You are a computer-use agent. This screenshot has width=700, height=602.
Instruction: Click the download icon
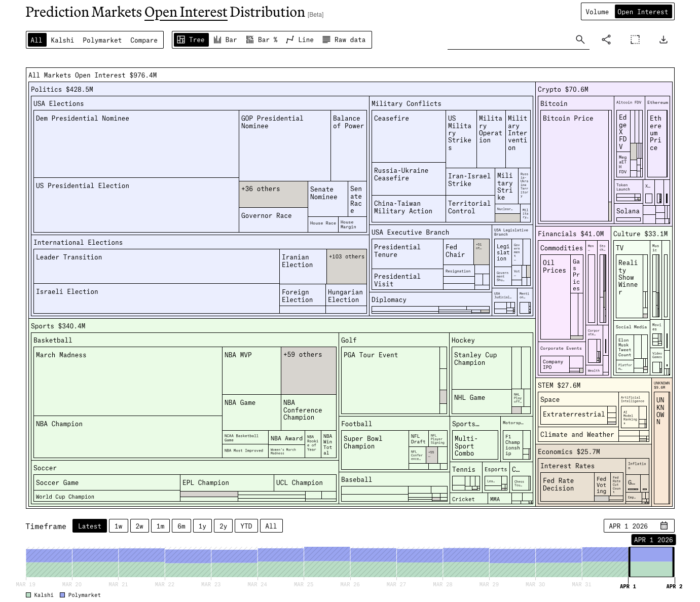[663, 40]
